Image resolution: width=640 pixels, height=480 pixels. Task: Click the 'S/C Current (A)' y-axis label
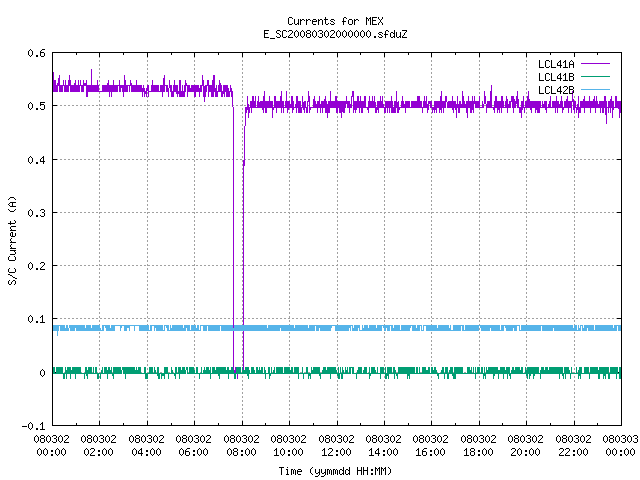point(12,241)
